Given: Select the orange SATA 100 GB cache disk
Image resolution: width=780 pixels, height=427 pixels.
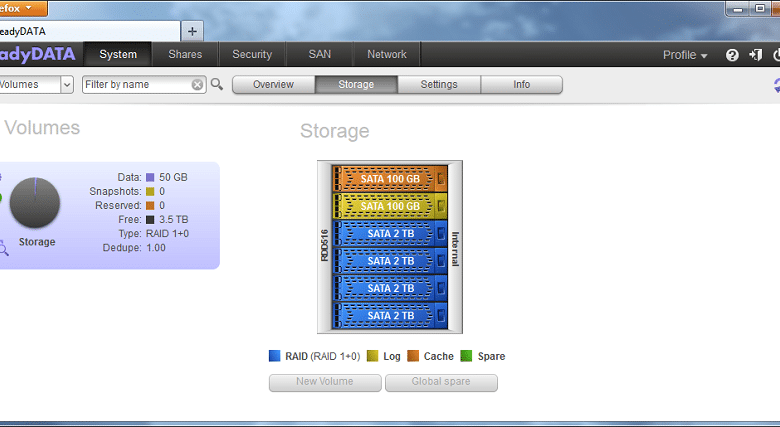Looking at the screenshot, I should click(x=390, y=179).
